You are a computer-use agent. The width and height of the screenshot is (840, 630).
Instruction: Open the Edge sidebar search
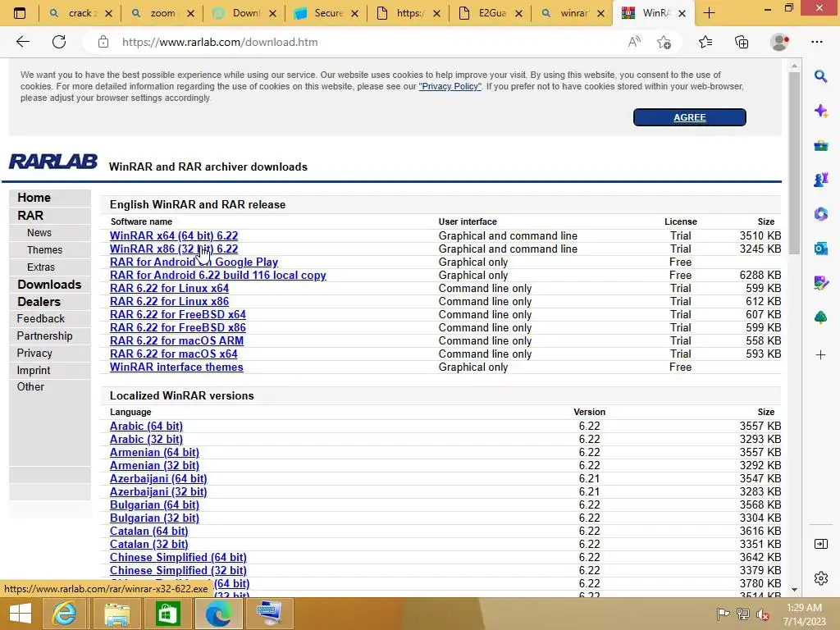pyautogui.click(x=820, y=76)
